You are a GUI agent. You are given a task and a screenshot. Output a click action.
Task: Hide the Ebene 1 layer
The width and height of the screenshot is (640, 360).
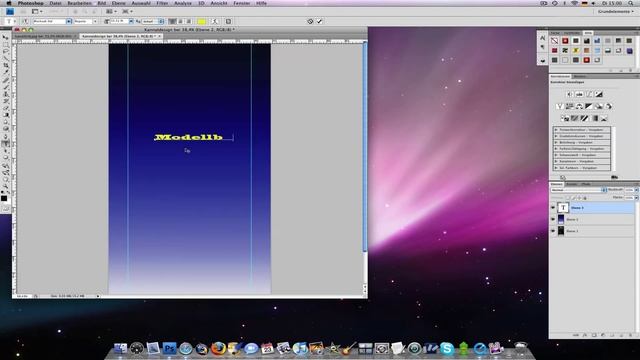(x=553, y=231)
